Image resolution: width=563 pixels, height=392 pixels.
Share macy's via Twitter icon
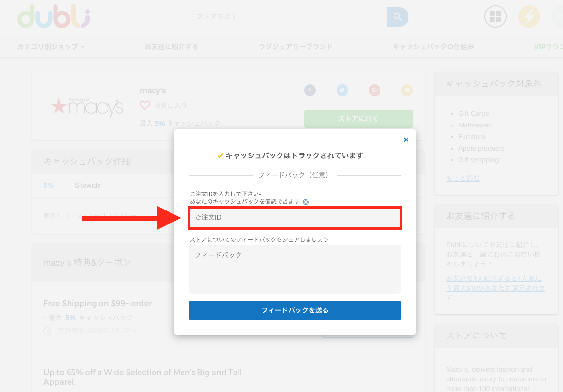click(x=342, y=90)
